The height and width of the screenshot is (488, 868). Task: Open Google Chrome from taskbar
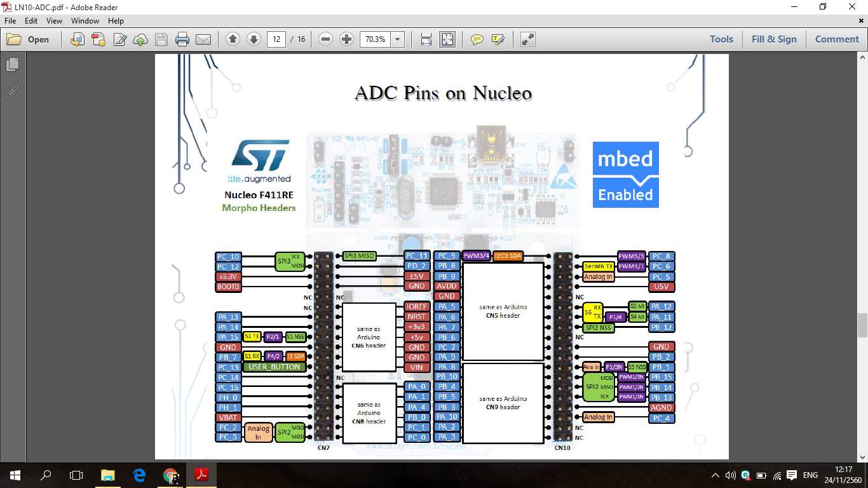coord(170,475)
